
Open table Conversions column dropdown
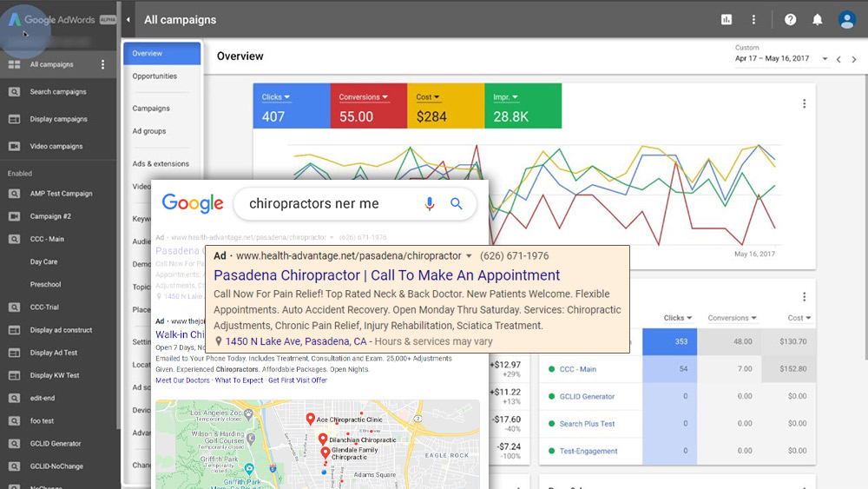tap(732, 318)
